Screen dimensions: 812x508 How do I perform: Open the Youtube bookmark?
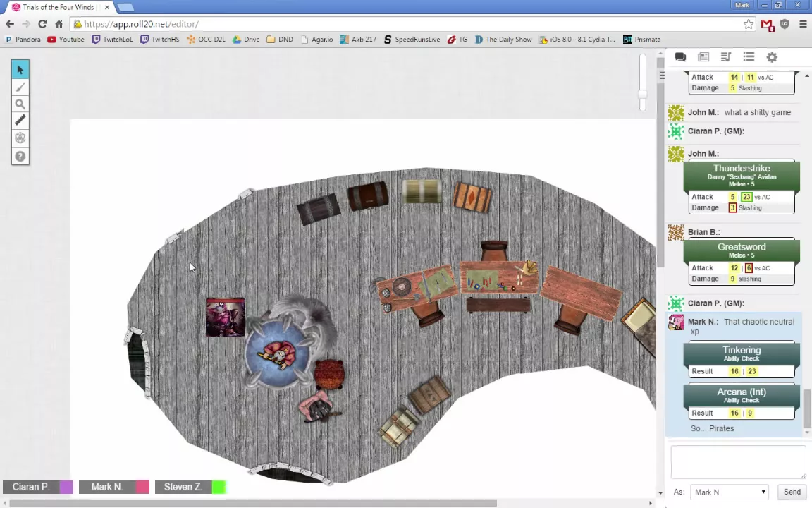(x=66, y=40)
